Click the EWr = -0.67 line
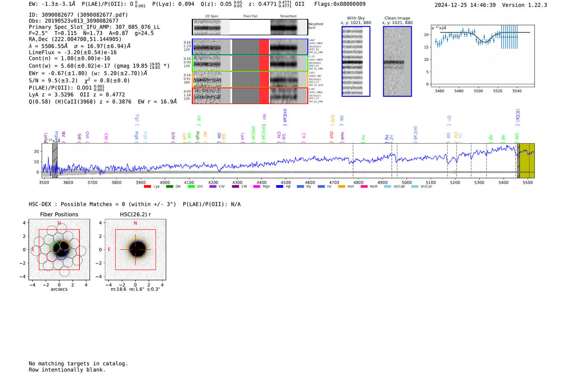 (88, 73)
